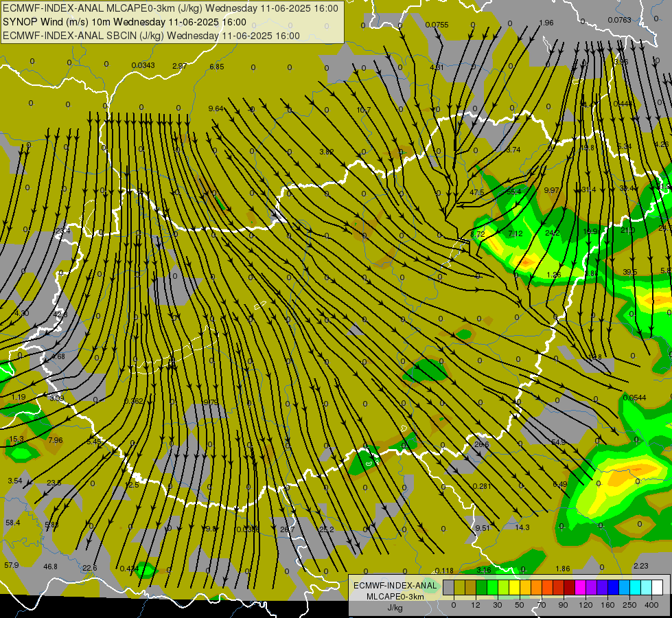
Task: Click the white swatch at the legend end
Action: [658, 587]
